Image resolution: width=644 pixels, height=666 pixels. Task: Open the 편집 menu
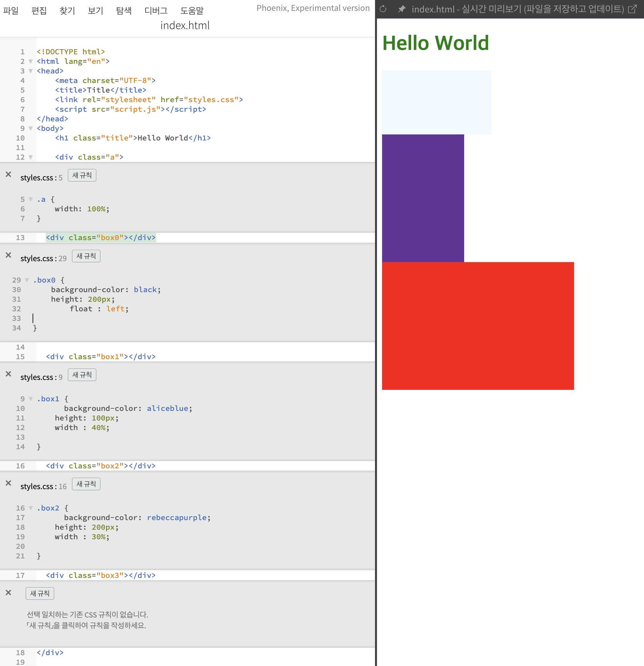(x=39, y=11)
